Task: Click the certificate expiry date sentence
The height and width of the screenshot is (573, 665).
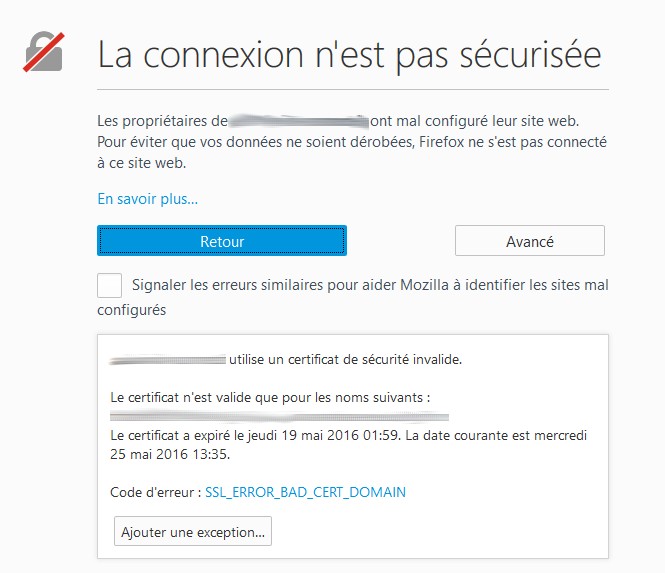Action: [348, 436]
